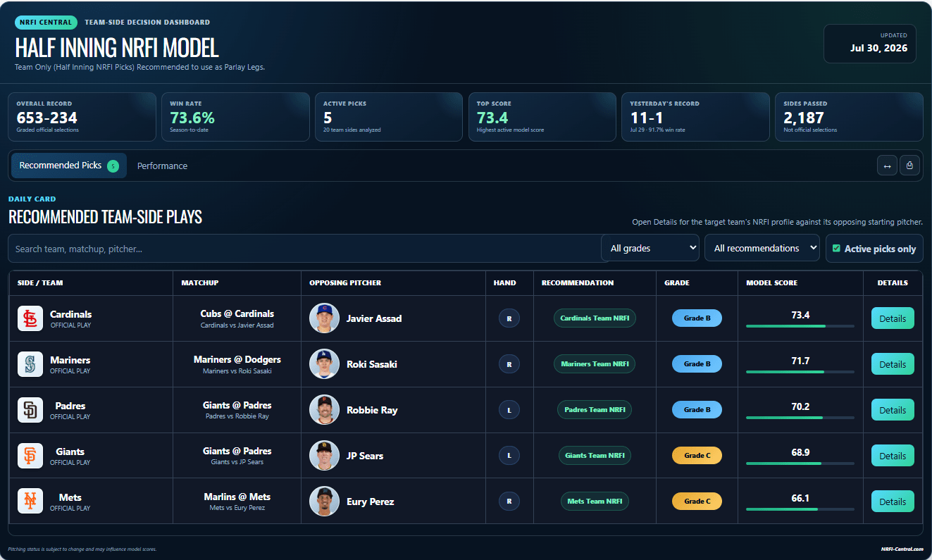Click Robbie Ray's player headshot
Viewport: 932px width, 560px height.
(x=324, y=410)
